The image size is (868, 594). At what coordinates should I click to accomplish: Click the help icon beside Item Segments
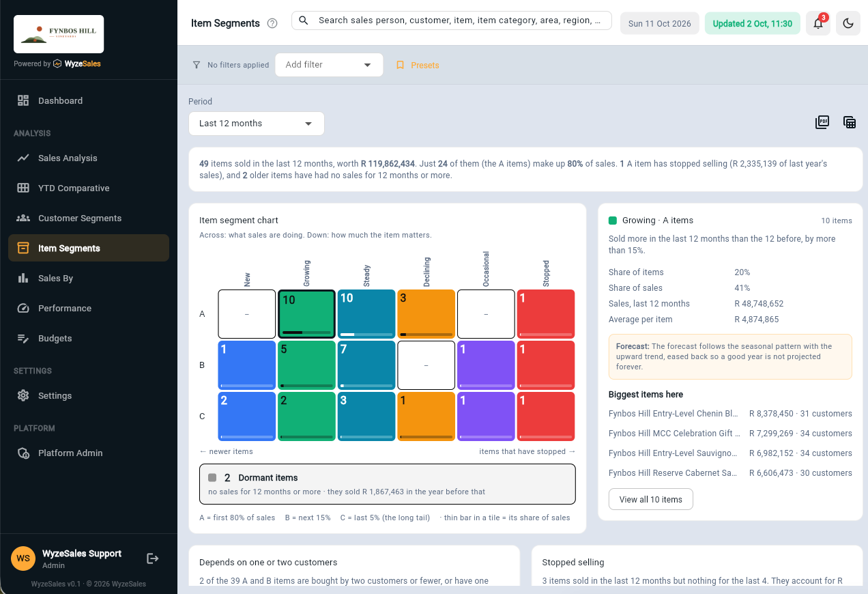[272, 23]
